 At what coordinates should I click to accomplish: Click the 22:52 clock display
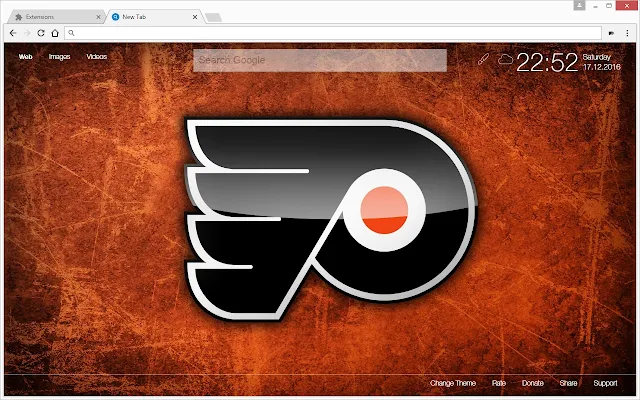coord(547,62)
